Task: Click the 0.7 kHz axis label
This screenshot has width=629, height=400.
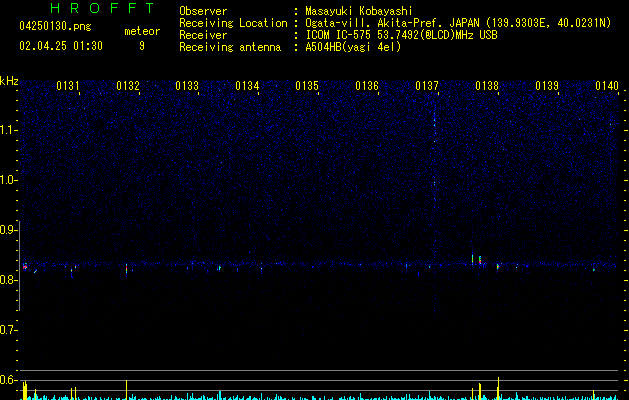Action: click(7, 330)
